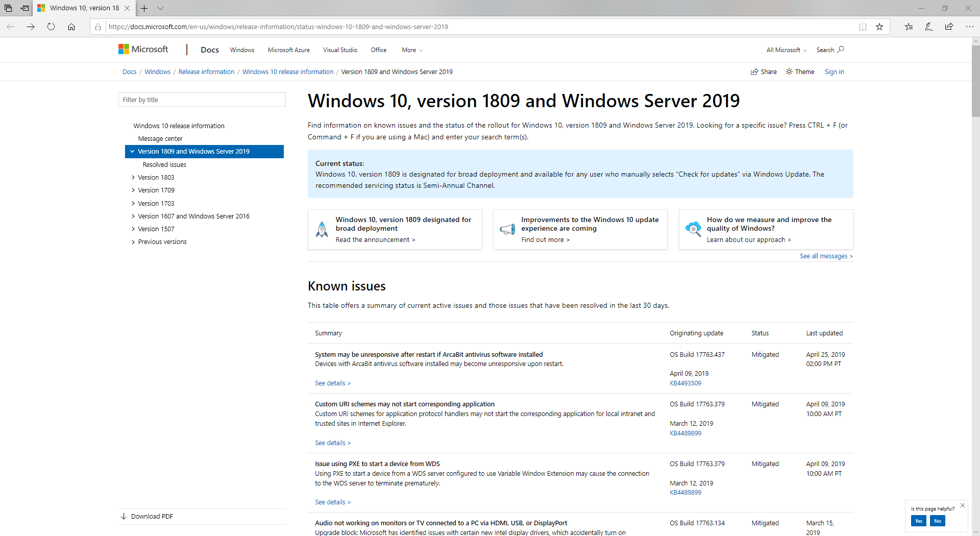Click the Microsoft logo
The image size is (980, 536).
tap(143, 49)
